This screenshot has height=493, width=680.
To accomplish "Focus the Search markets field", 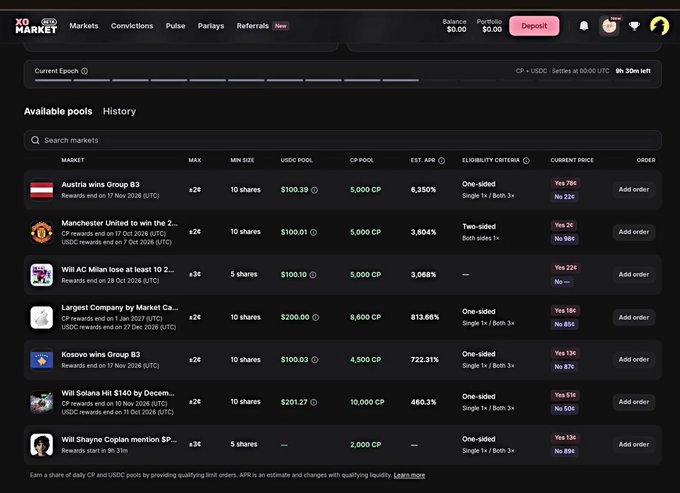I will [343, 140].
